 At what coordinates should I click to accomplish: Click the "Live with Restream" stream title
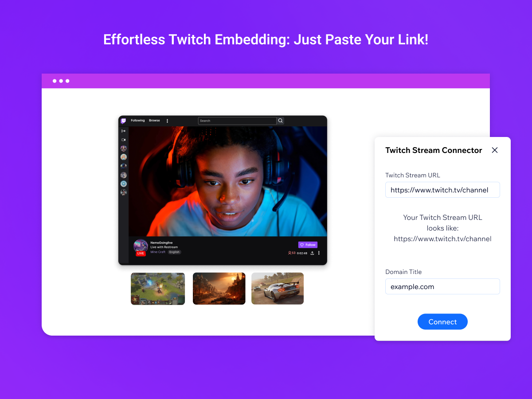164,247
